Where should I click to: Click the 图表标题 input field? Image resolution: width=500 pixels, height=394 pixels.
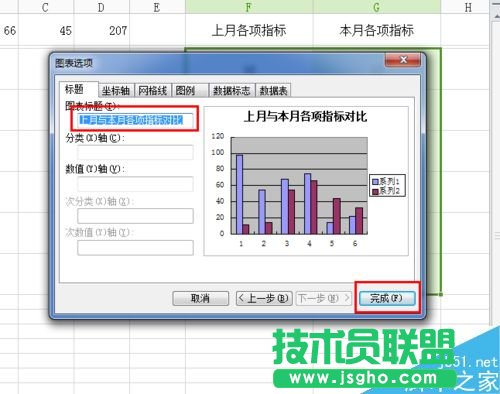tap(135, 120)
